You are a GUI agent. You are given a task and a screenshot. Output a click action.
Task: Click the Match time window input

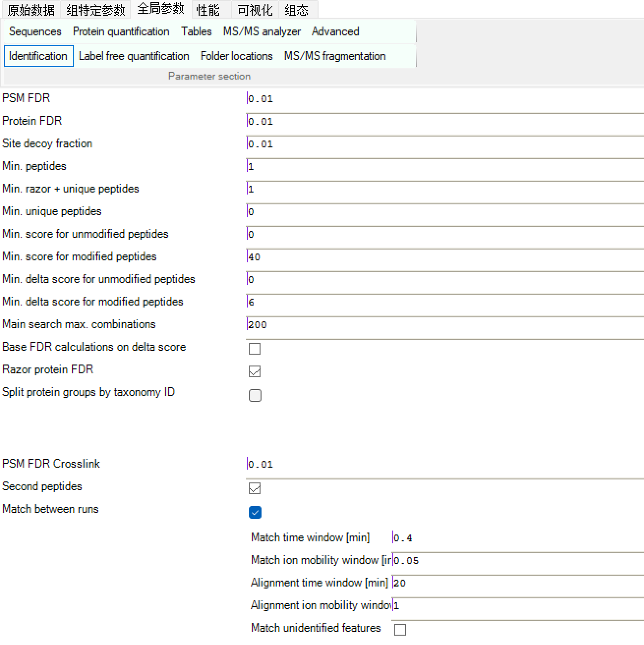pyautogui.click(x=518, y=538)
